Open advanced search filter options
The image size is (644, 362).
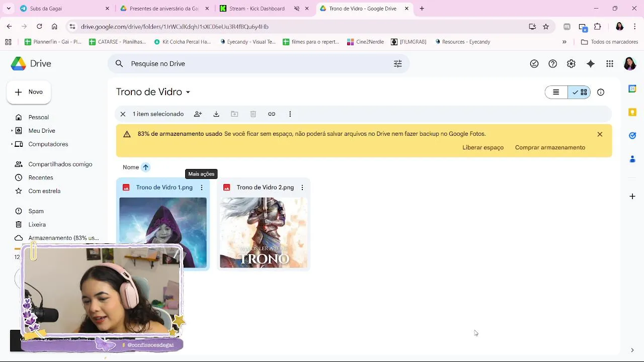point(397,64)
